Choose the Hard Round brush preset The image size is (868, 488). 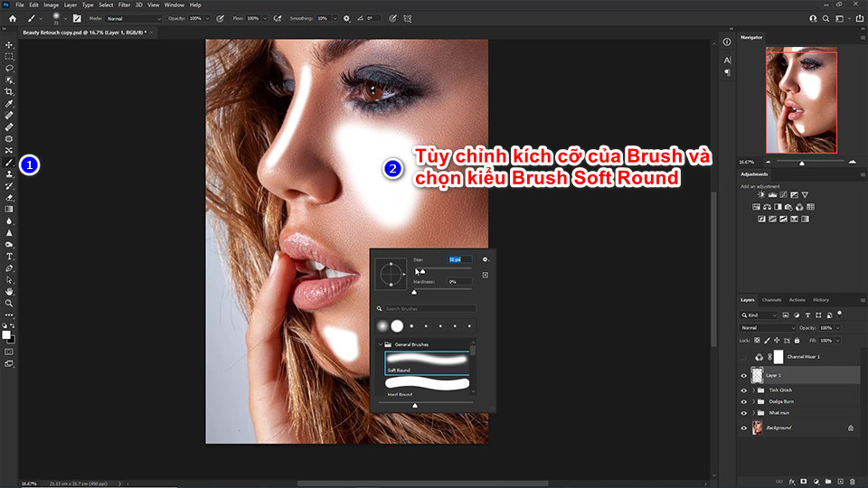tap(427, 383)
